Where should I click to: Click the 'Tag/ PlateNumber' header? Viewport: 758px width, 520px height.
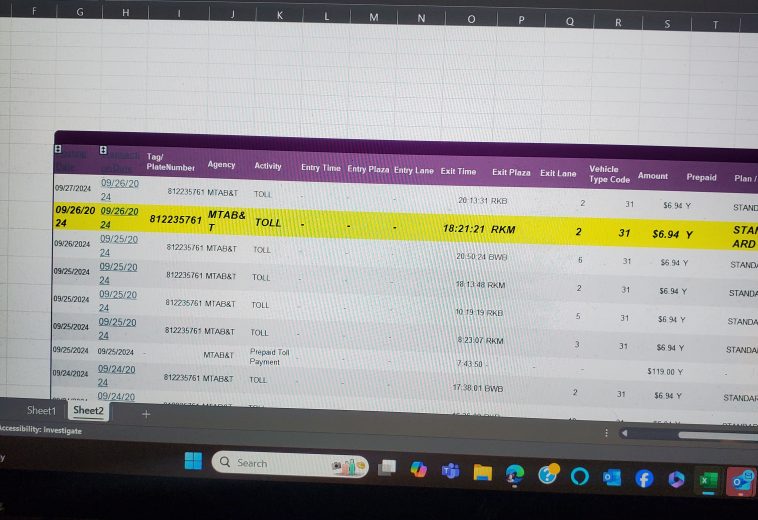[170, 162]
